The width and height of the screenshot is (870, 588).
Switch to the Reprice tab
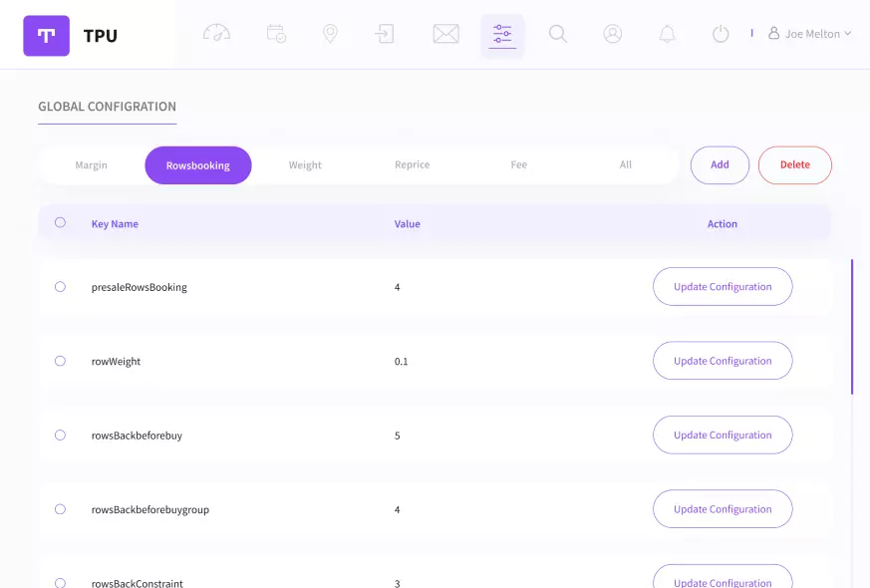click(x=412, y=165)
